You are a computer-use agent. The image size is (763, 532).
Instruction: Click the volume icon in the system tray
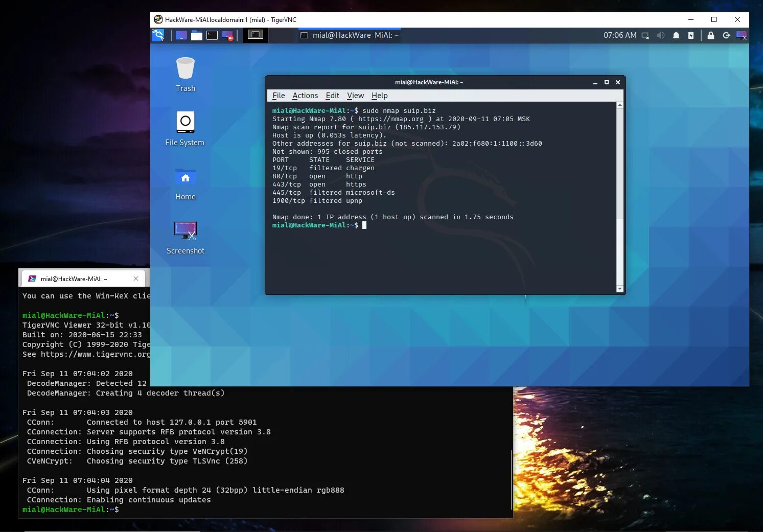(661, 35)
